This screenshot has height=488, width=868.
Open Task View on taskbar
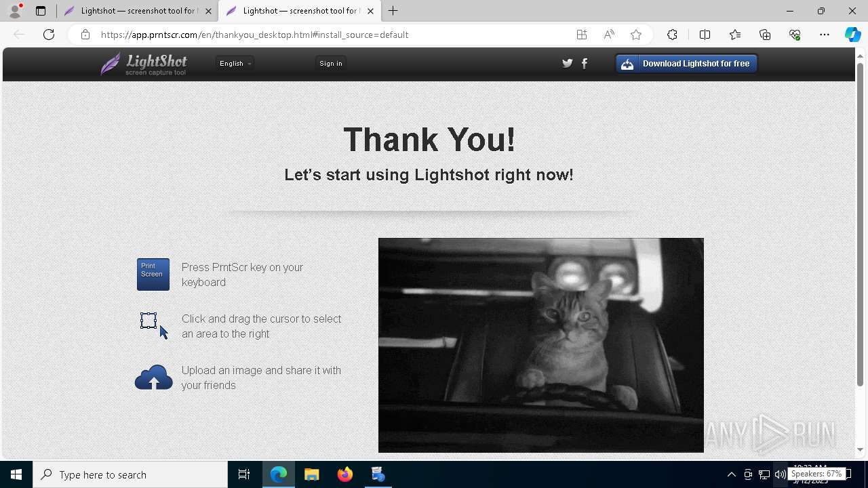244,474
